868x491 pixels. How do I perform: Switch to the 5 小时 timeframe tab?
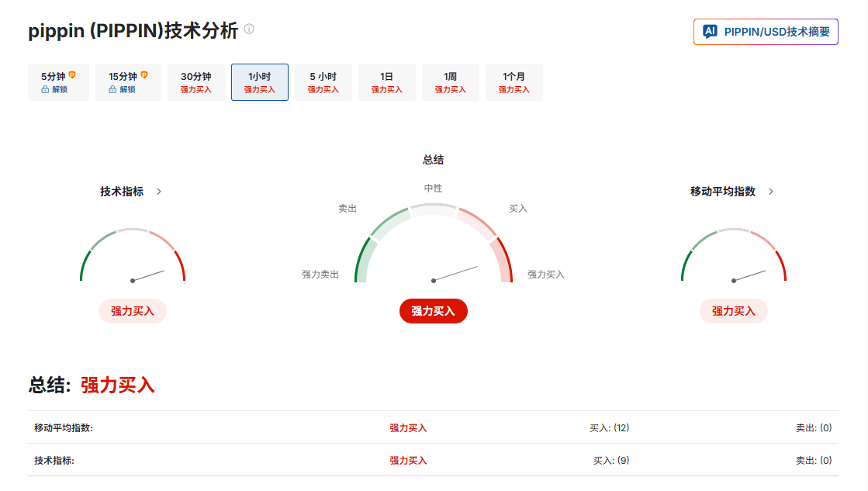click(x=323, y=82)
